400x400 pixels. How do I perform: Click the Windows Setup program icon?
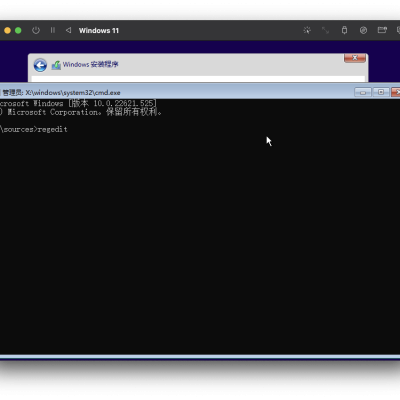(x=56, y=65)
